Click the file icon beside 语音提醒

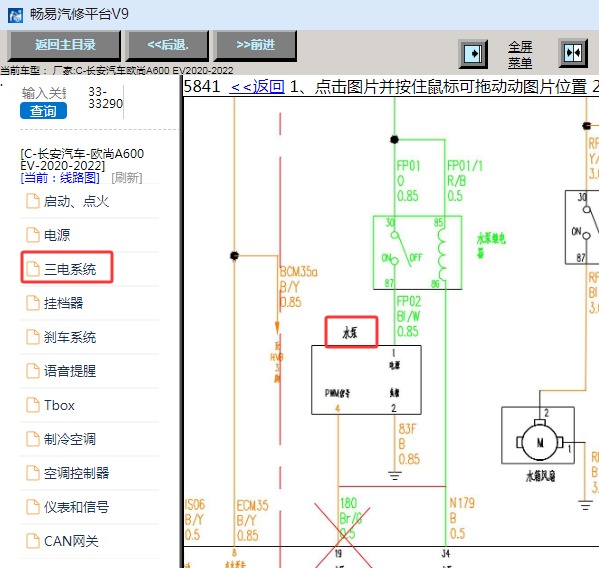33,371
